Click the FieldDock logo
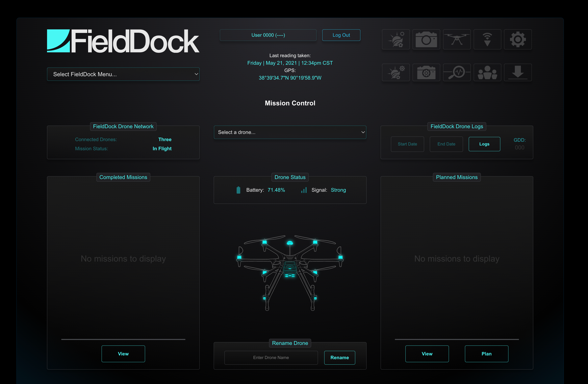 123,41
